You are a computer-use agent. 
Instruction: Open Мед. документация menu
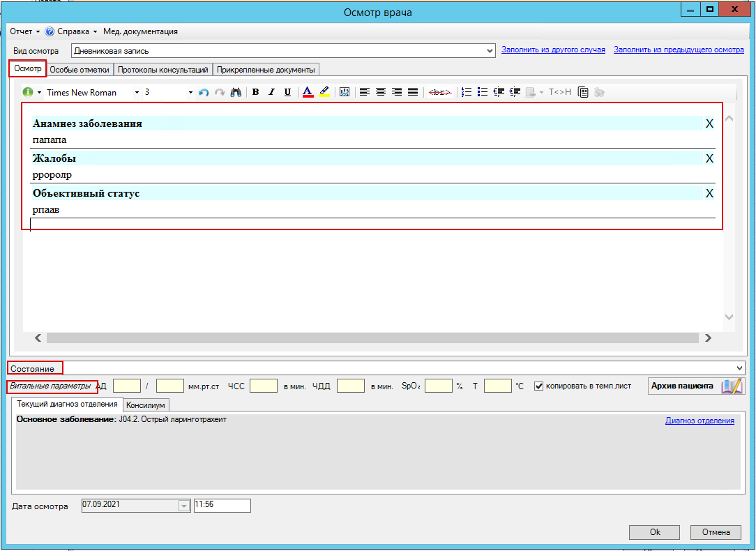(140, 31)
